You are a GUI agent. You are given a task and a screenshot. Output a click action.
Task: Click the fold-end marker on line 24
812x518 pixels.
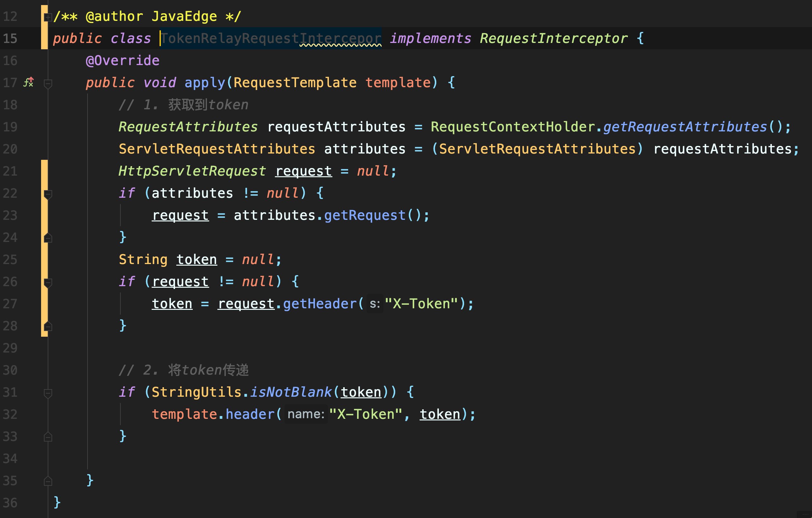(48, 238)
